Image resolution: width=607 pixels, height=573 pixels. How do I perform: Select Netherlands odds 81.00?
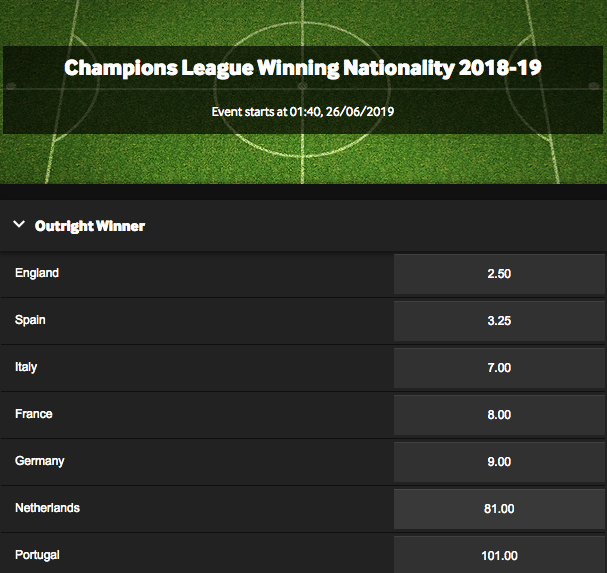point(499,509)
